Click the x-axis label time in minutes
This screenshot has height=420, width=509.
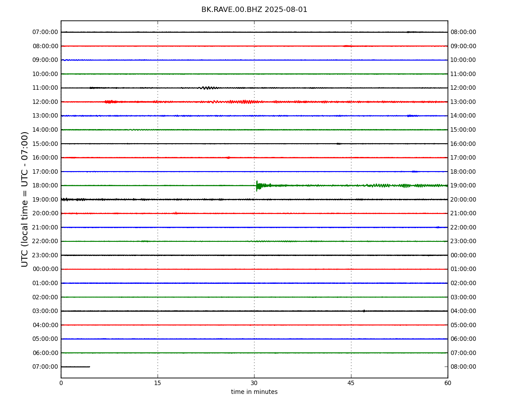click(x=254, y=392)
